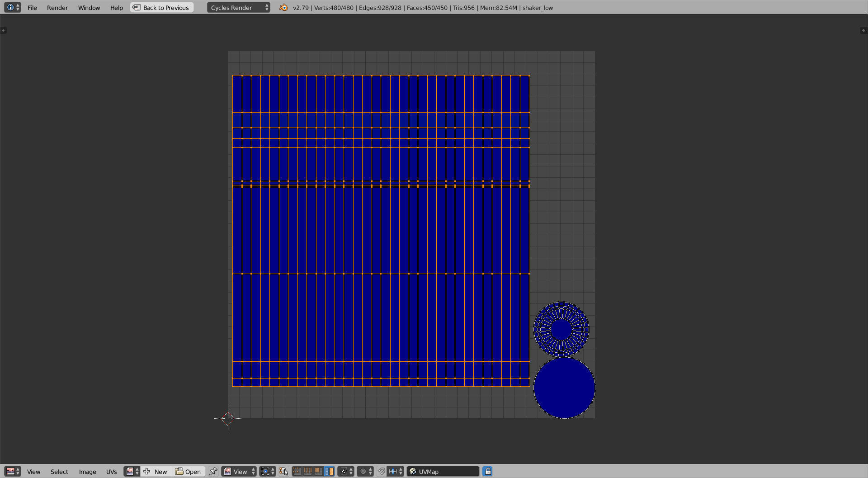This screenshot has height=478, width=868.
Task: Click the large rectangular UV island
Action: [x=381, y=231]
